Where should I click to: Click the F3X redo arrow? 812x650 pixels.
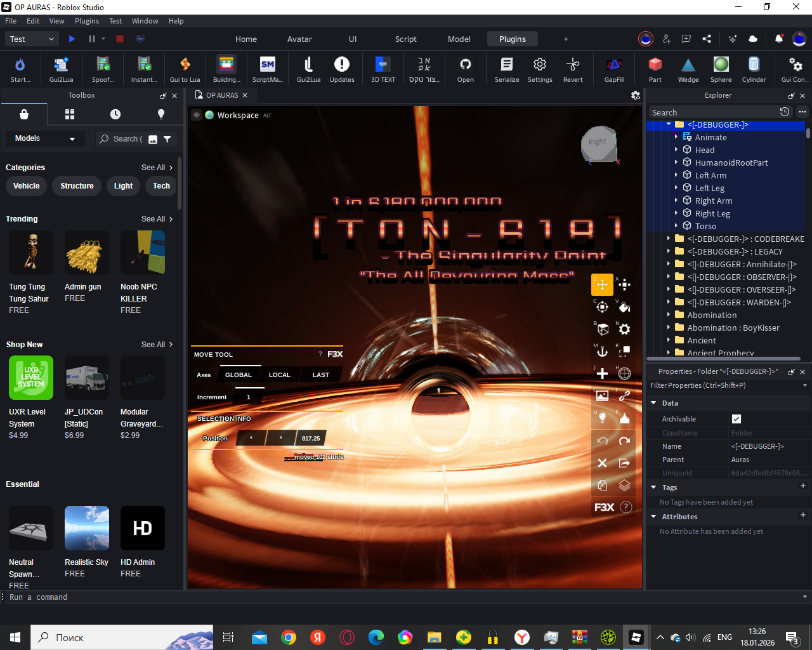pos(625,441)
